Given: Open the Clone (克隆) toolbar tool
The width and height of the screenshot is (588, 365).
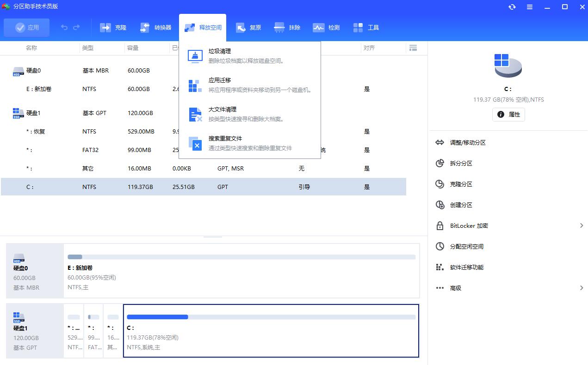Looking at the screenshot, I should [113, 28].
